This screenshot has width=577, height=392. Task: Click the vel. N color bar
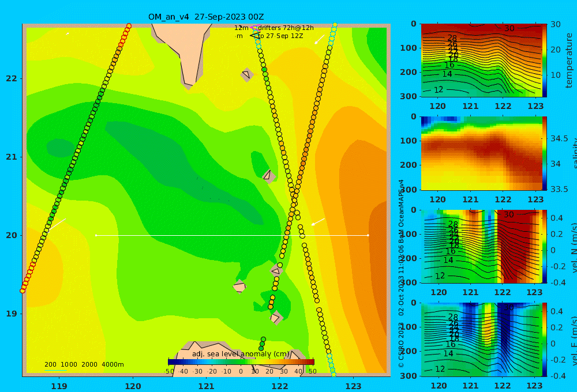pyautogui.click(x=544, y=246)
